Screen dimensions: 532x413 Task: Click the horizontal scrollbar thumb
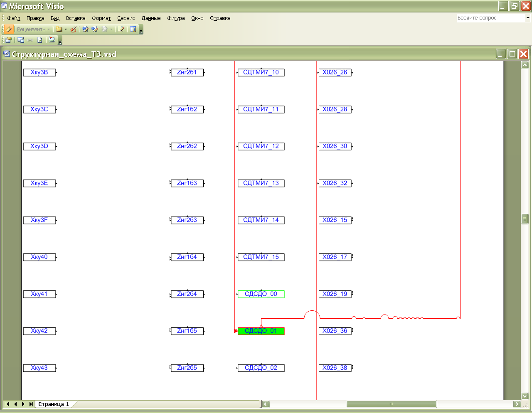(x=392, y=404)
